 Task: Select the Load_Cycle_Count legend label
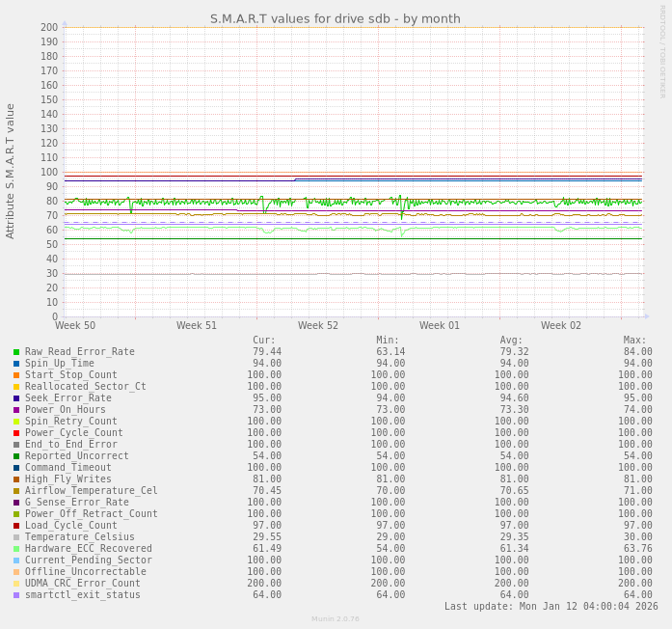click(70, 525)
